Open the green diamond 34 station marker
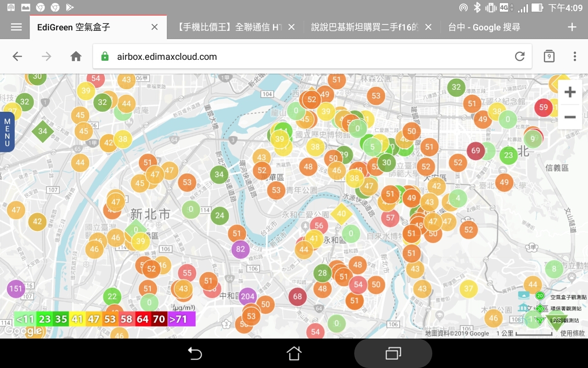588x368 pixels. coord(43,131)
